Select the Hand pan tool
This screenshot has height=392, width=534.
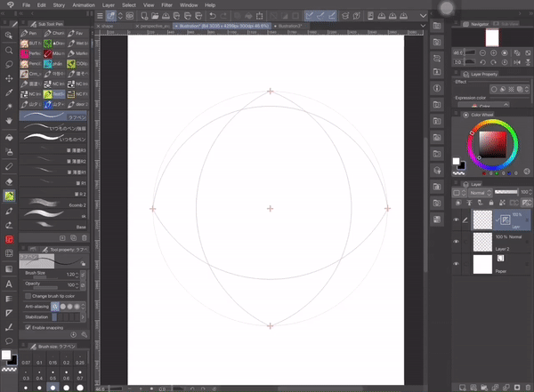[9, 120]
